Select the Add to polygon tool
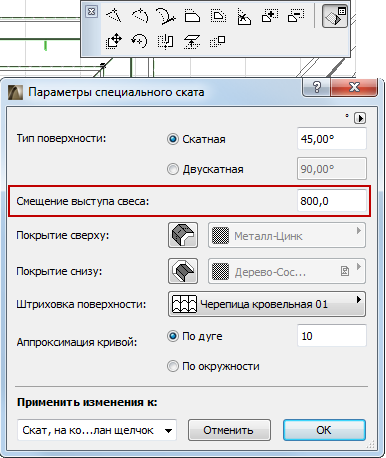This screenshot has height=458, width=386. coord(270,16)
